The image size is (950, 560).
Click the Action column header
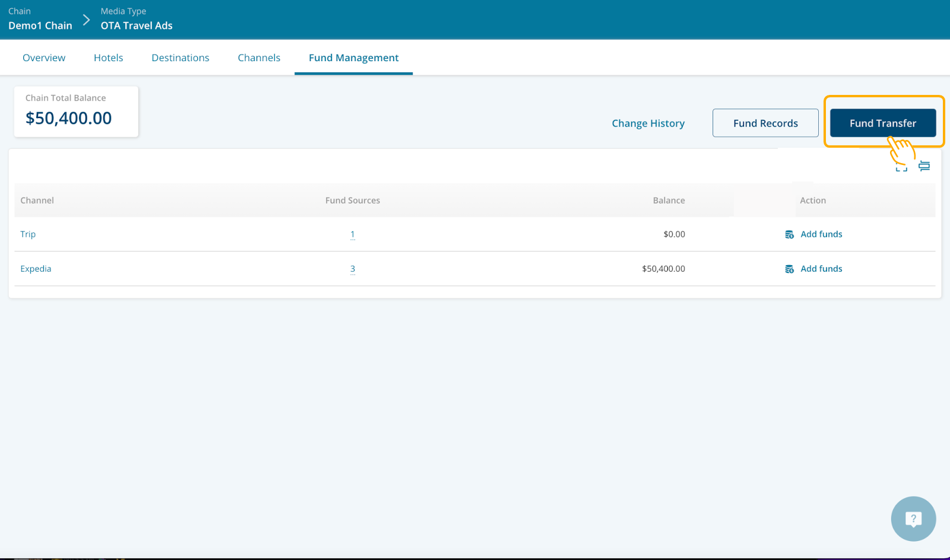click(813, 201)
